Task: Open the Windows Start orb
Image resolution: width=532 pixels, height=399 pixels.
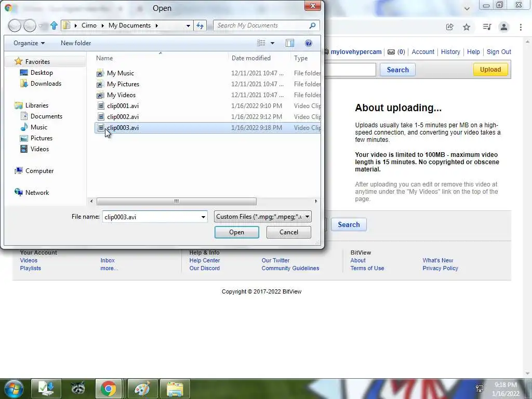Action: point(14,389)
